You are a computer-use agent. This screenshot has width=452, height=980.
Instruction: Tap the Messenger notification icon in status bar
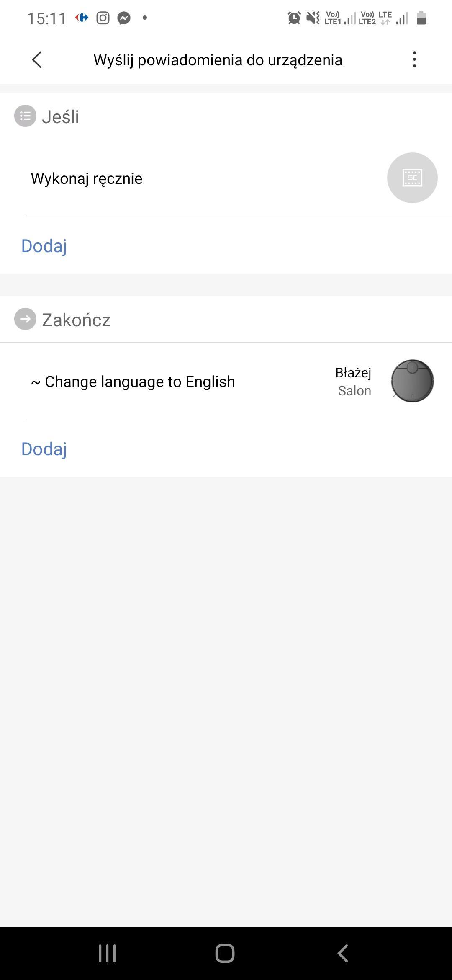click(x=124, y=18)
